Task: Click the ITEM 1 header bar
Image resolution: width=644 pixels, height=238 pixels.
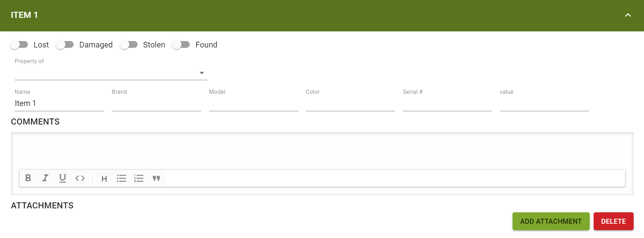Action: click(322, 15)
